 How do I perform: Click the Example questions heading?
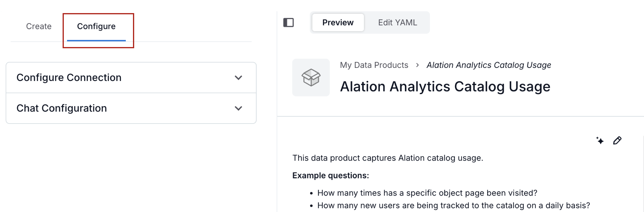tap(330, 176)
